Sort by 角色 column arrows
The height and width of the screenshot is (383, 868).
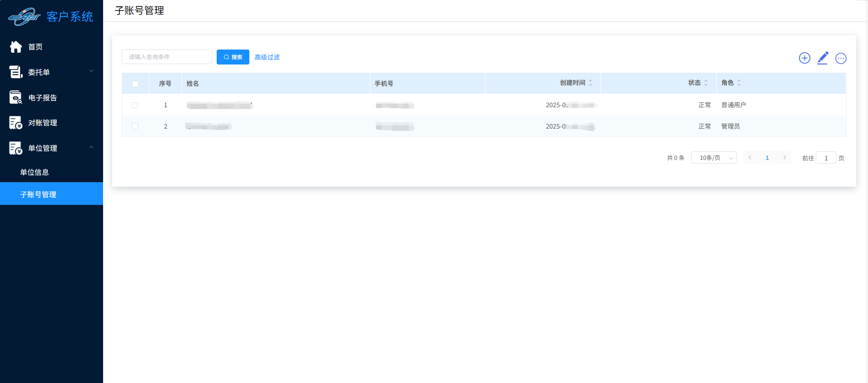739,83
